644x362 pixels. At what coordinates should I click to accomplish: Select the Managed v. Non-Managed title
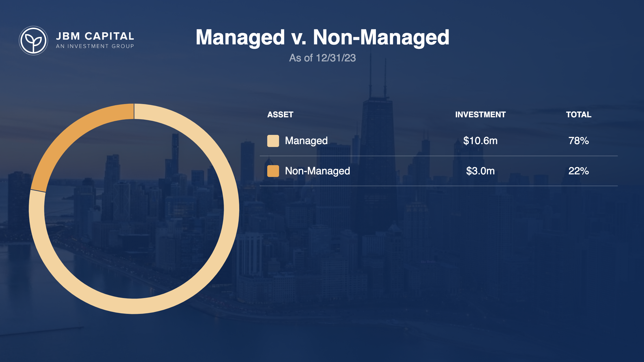coord(322,37)
